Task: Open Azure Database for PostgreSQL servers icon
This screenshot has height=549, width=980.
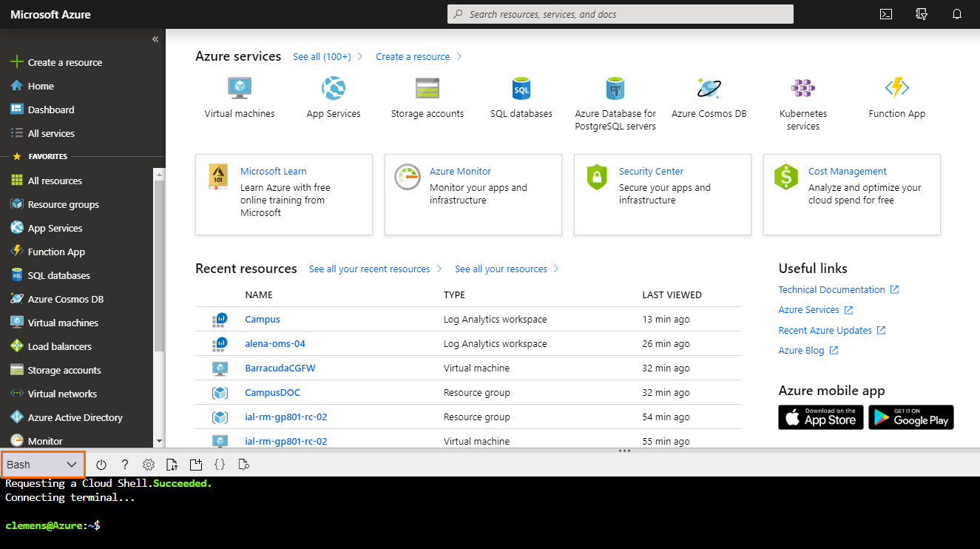Action: coord(615,88)
